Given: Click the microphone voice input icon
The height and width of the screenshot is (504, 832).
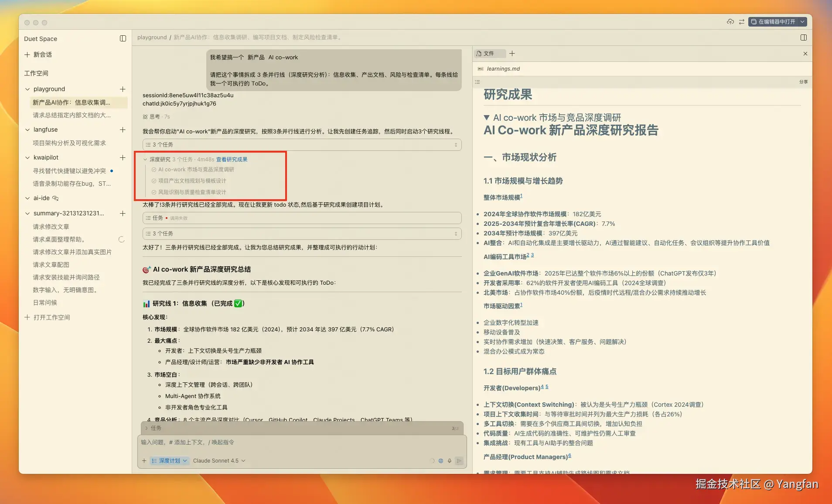Looking at the screenshot, I should (x=449, y=461).
